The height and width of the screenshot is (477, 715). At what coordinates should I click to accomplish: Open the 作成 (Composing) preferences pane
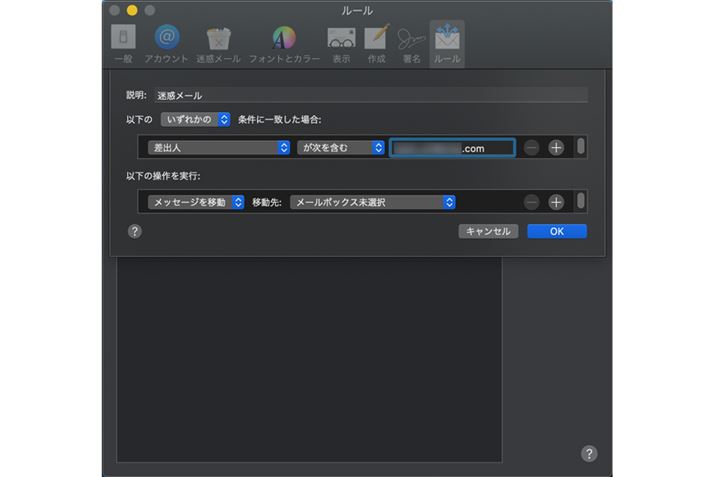(376, 43)
